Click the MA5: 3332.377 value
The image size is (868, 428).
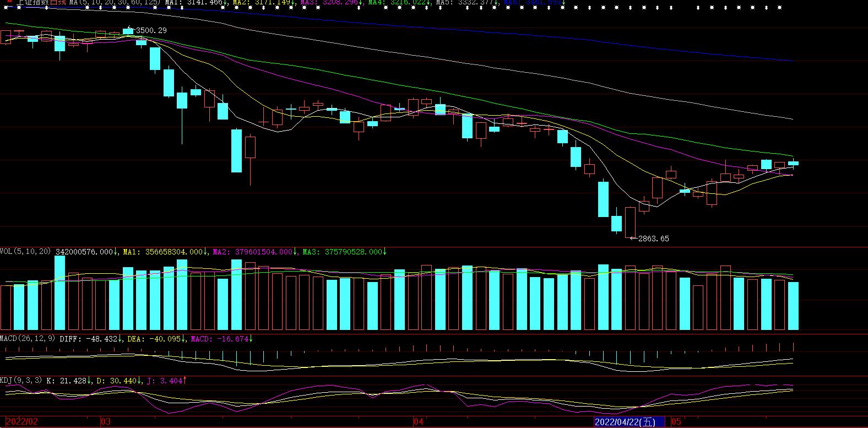pyautogui.click(x=466, y=3)
